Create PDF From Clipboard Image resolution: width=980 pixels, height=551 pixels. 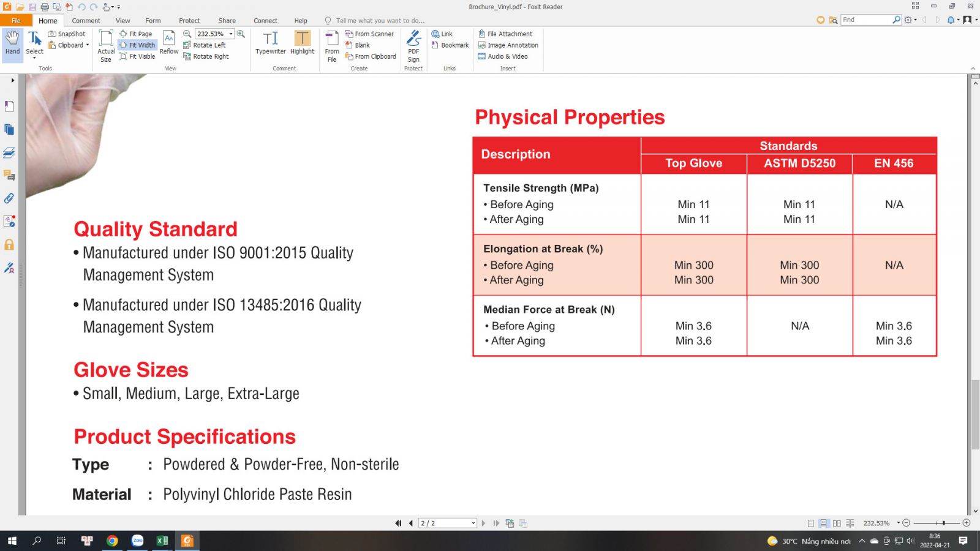371,56
